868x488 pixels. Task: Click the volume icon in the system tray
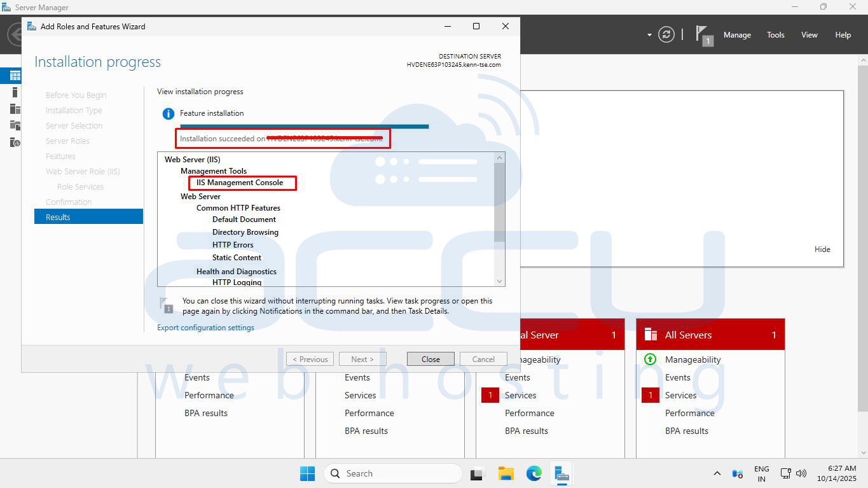(x=801, y=473)
